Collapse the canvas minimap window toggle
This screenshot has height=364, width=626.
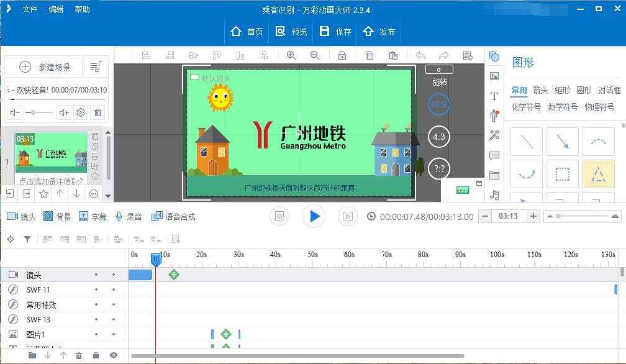pyautogui.click(x=479, y=183)
